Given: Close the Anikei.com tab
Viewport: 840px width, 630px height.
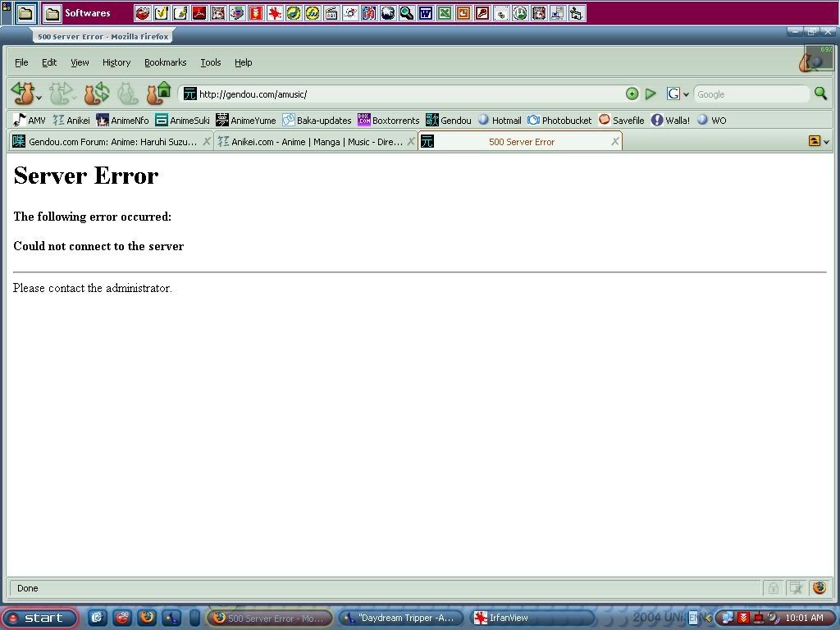Looking at the screenshot, I should (x=411, y=142).
